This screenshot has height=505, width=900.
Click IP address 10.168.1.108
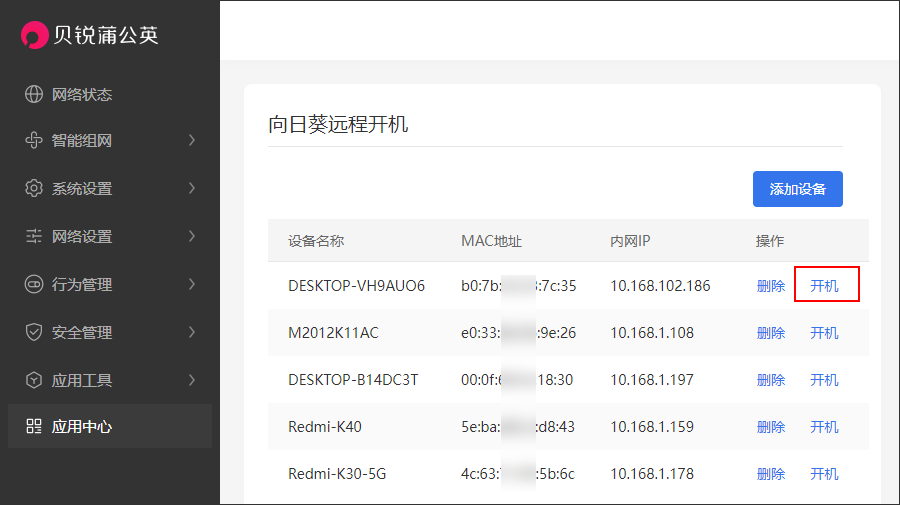651,333
